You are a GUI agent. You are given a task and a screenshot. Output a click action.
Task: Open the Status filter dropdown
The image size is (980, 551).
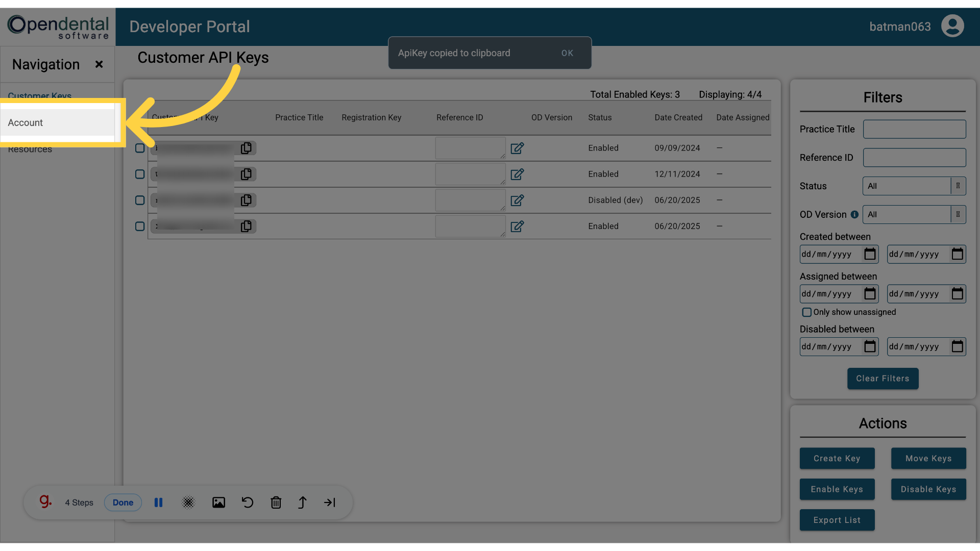914,186
